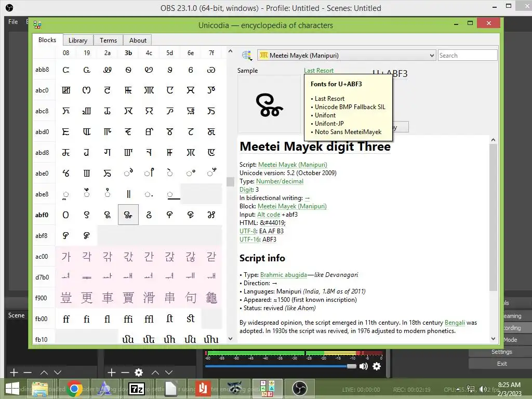Image resolution: width=532 pixels, height=399 pixels.
Task: Click the Last Resort font link
Action: click(x=318, y=70)
